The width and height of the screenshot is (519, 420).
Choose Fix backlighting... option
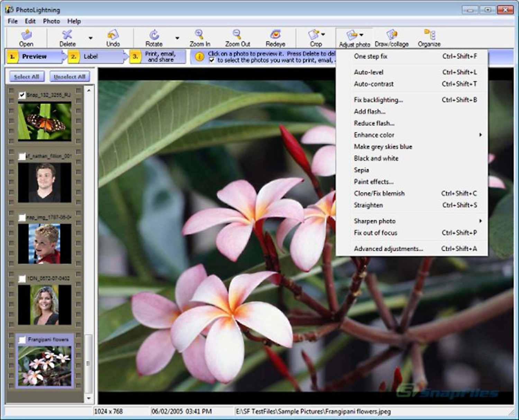click(x=412, y=100)
